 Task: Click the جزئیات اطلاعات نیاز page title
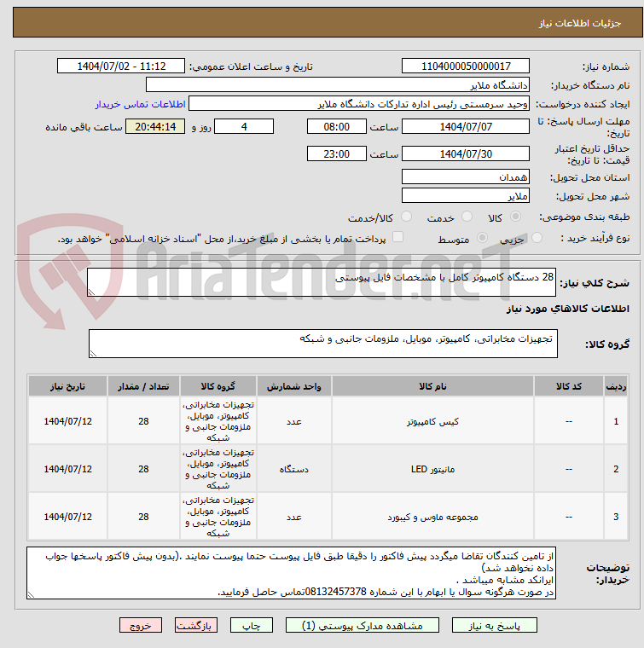579,23
